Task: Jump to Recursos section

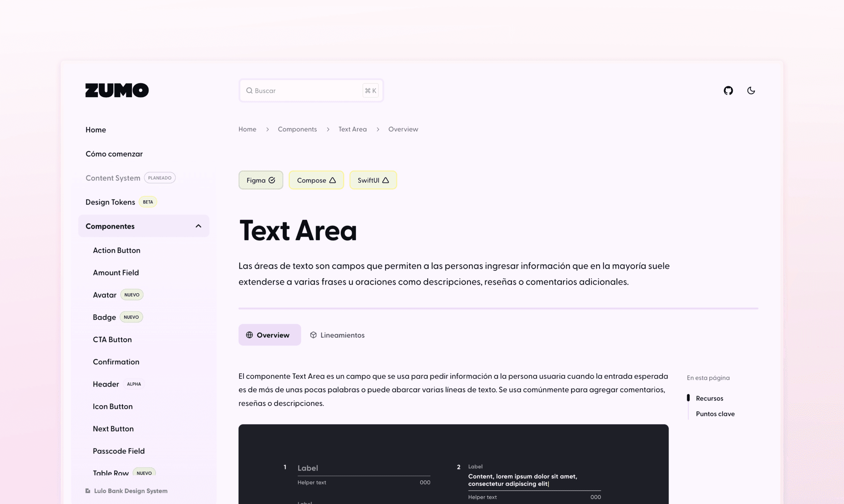Action: (x=709, y=398)
